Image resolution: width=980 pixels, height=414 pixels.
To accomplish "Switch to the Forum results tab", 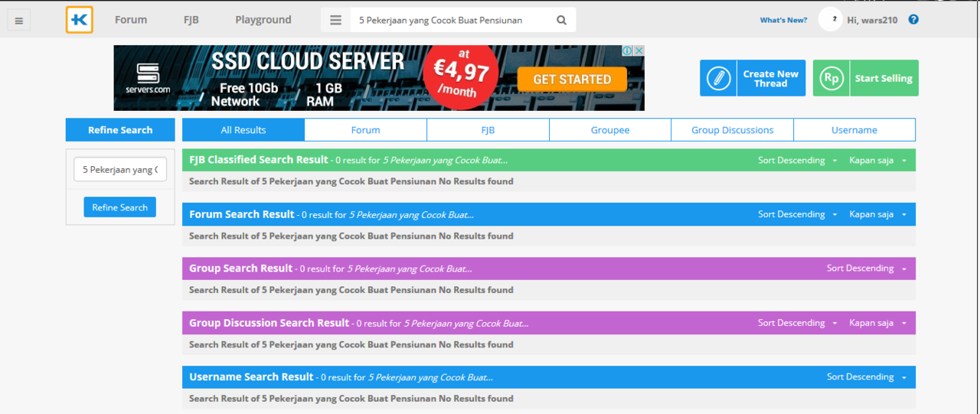I will [366, 130].
